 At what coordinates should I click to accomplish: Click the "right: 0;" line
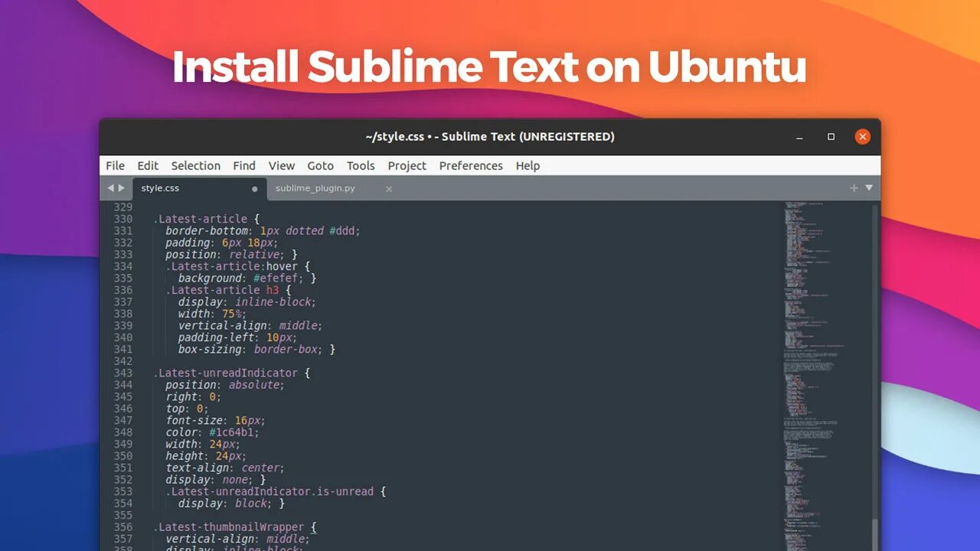coord(193,396)
